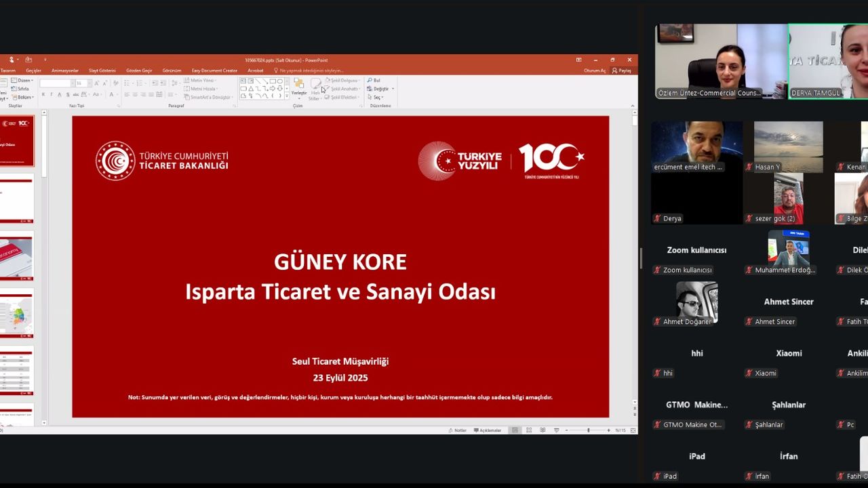868x488 pixels.
Task: Click SmartArt'a Dönüştür button
Action: (208, 97)
